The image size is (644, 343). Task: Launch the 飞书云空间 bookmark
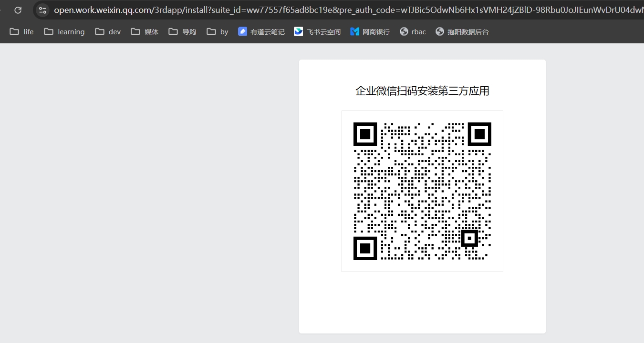tap(317, 32)
